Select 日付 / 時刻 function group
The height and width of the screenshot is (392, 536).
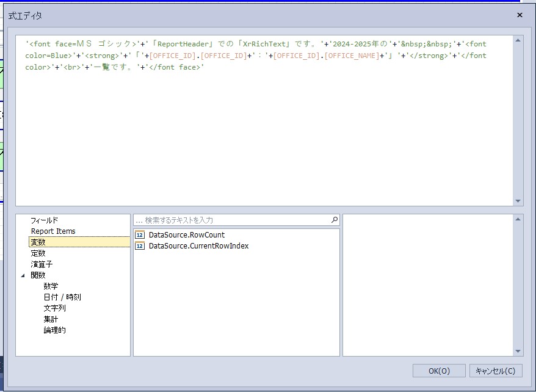(62, 297)
